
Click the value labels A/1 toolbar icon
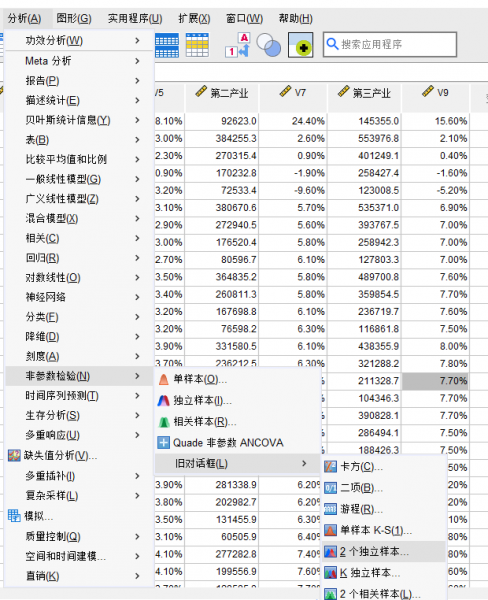click(x=238, y=45)
